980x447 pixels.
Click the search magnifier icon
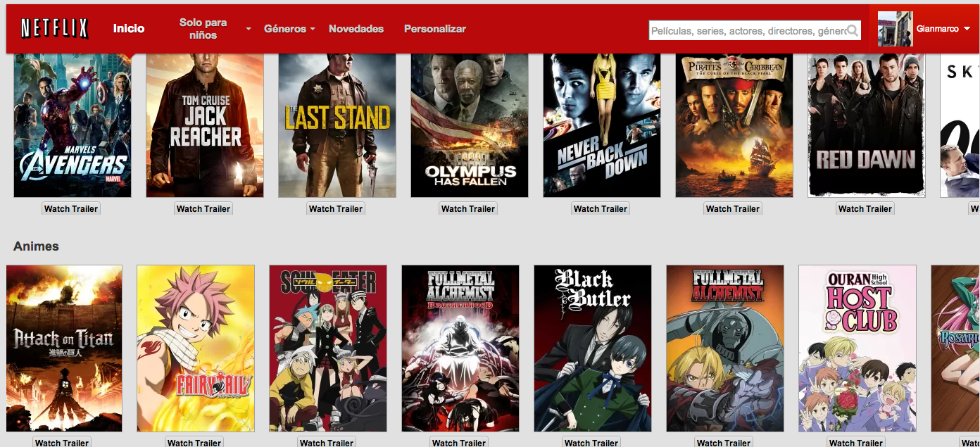coord(853,30)
